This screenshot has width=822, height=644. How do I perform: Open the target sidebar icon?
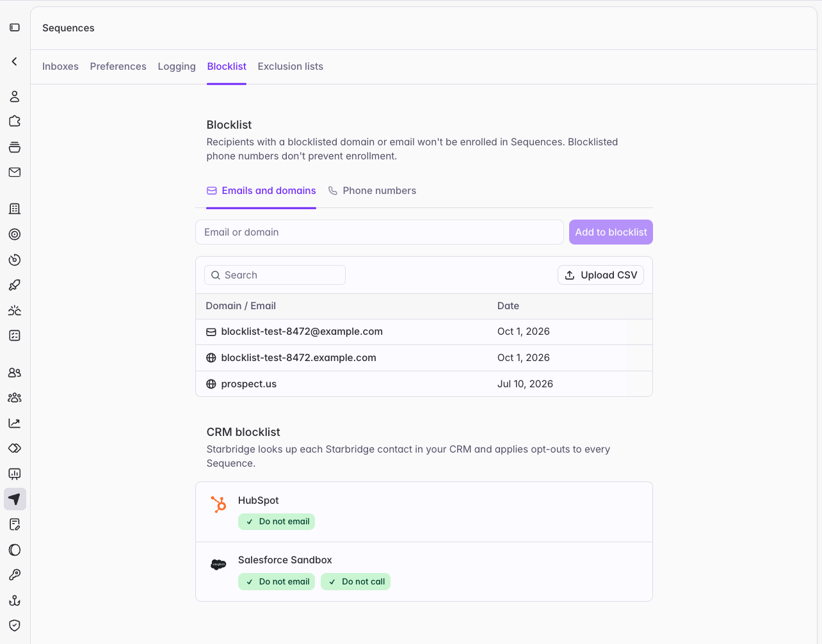[x=15, y=234]
